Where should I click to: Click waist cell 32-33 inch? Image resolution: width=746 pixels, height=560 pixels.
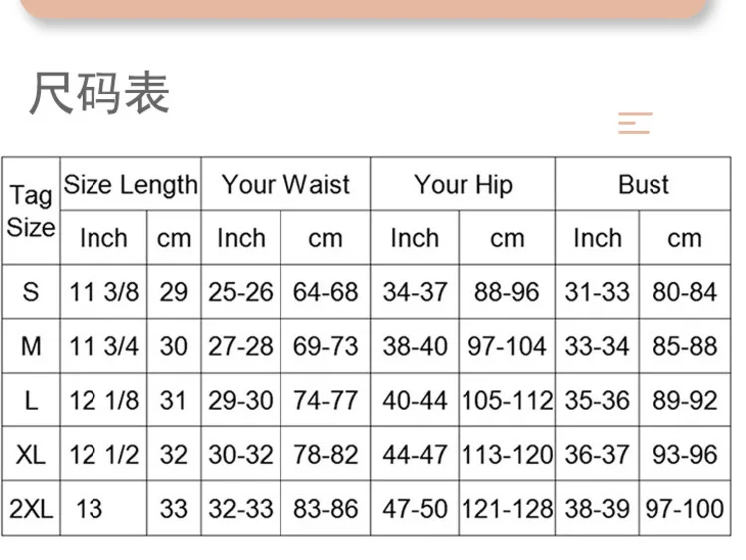[x=241, y=508]
